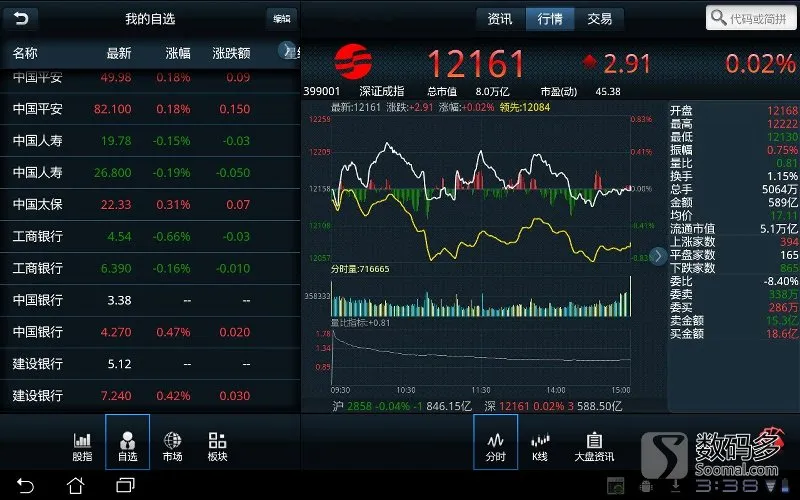The image size is (800, 500).
Task: Tap the 量比指标:+0.81 label
Action: [x=360, y=322]
